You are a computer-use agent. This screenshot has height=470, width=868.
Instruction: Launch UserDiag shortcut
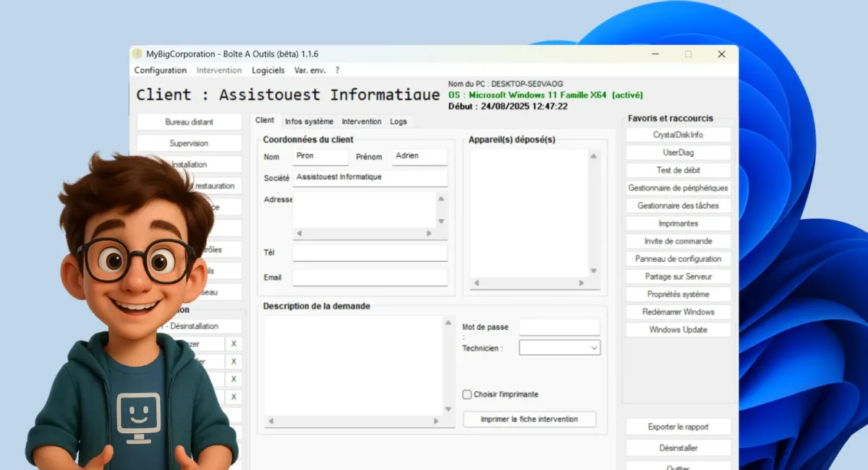(x=678, y=153)
